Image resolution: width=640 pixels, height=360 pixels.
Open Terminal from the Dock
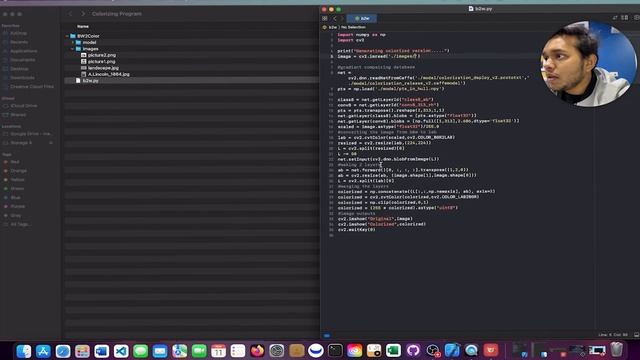click(335, 351)
